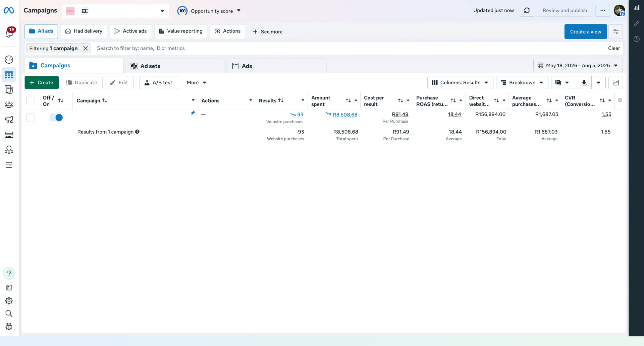644x346 pixels.
Task: Select the Had delivery view tab
Action: (x=84, y=31)
